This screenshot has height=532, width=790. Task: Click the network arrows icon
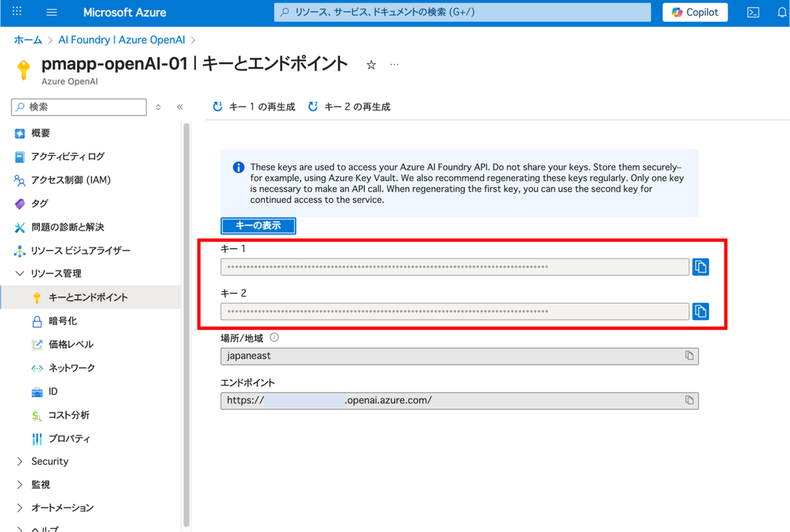pos(37,369)
